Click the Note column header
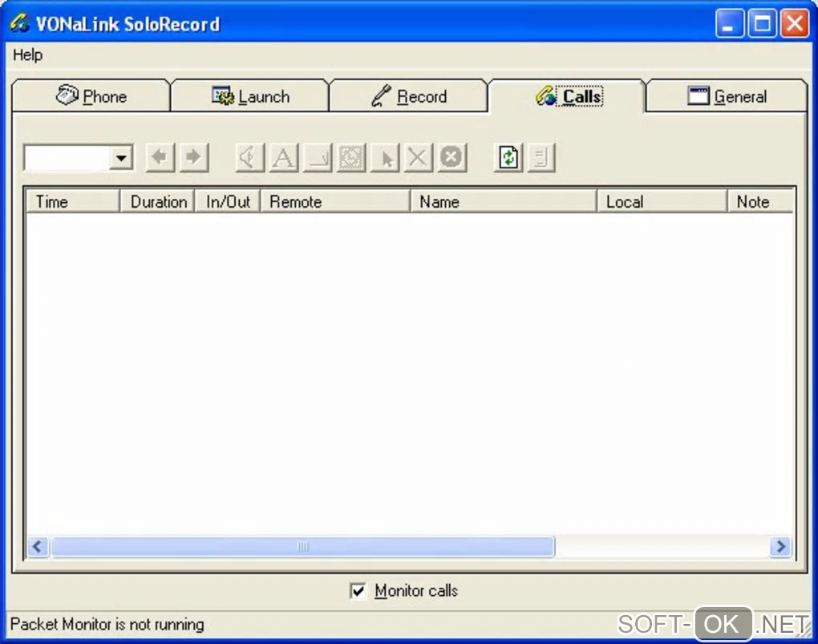The image size is (818, 644). click(x=760, y=201)
